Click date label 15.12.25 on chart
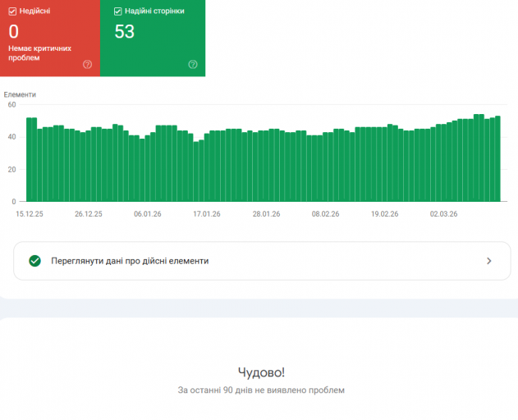This screenshot has height=420, width=518. pyautogui.click(x=30, y=214)
